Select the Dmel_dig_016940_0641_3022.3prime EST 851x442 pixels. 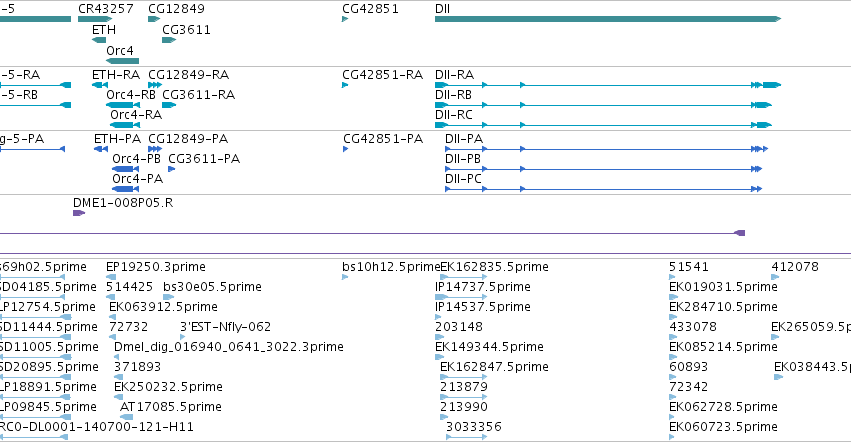point(117,357)
